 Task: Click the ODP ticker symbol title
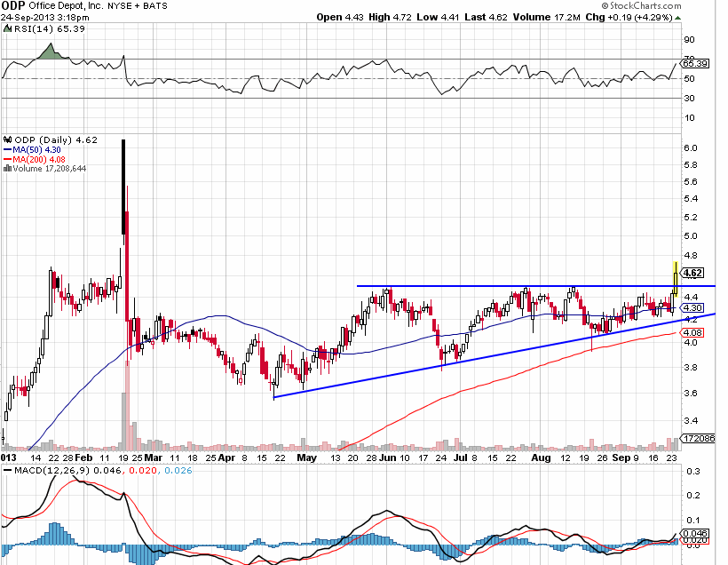point(13,6)
